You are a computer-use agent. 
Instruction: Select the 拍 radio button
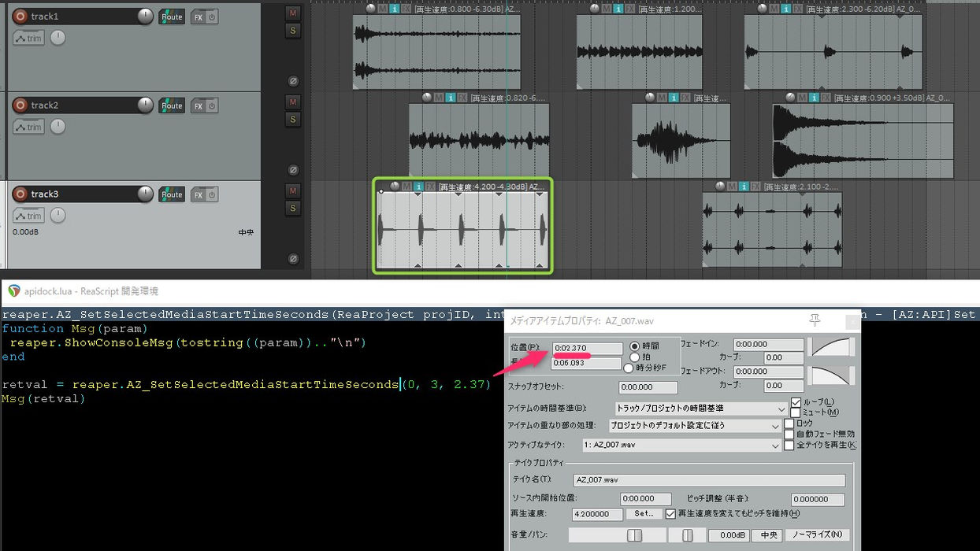[637, 357]
